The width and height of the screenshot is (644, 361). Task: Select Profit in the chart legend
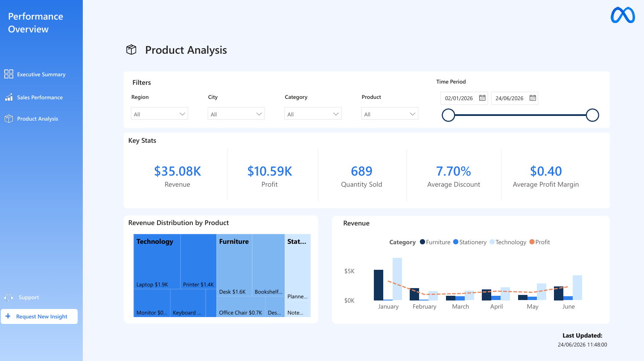pos(539,242)
